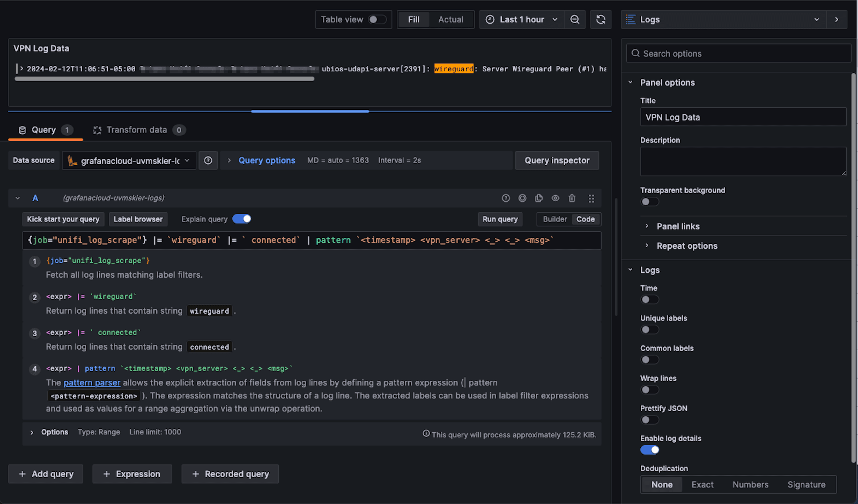
Task: Focus the Search options field
Action: [x=738, y=54]
